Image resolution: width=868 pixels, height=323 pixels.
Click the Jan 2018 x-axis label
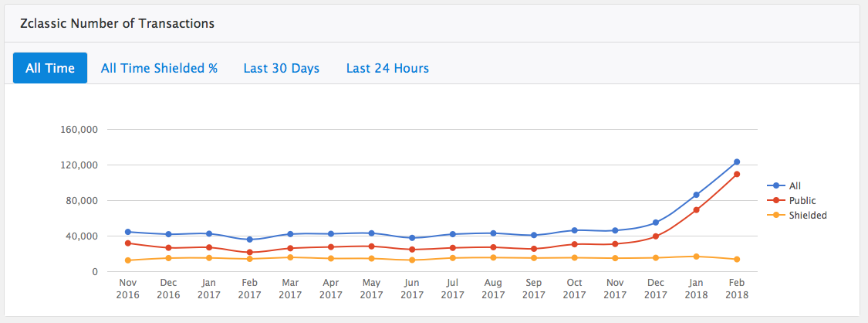[697, 289]
